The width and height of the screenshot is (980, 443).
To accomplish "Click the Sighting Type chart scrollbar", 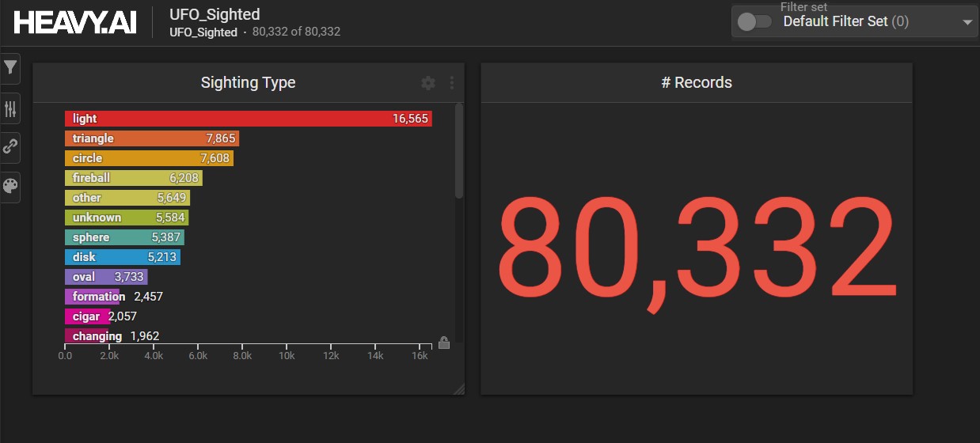I will (x=459, y=152).
